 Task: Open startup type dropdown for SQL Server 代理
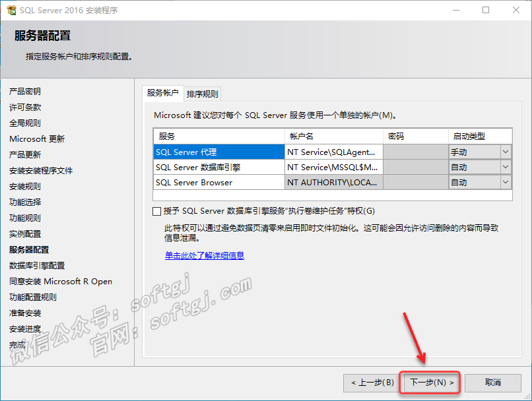[505, 152]
